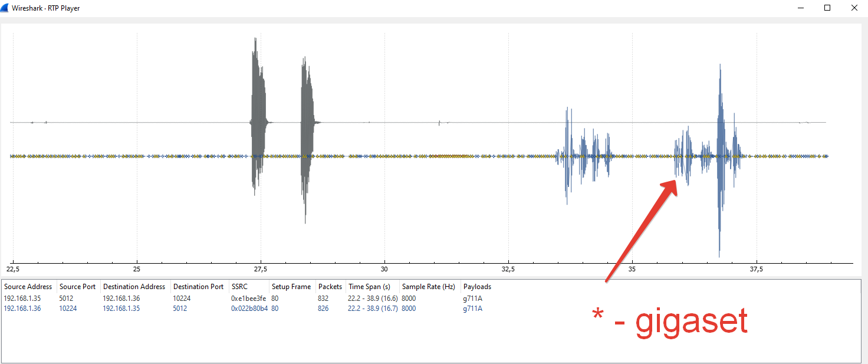The image size is (868, 364).
Task: Sort by the Packets column header
Action: coord(330,287)
